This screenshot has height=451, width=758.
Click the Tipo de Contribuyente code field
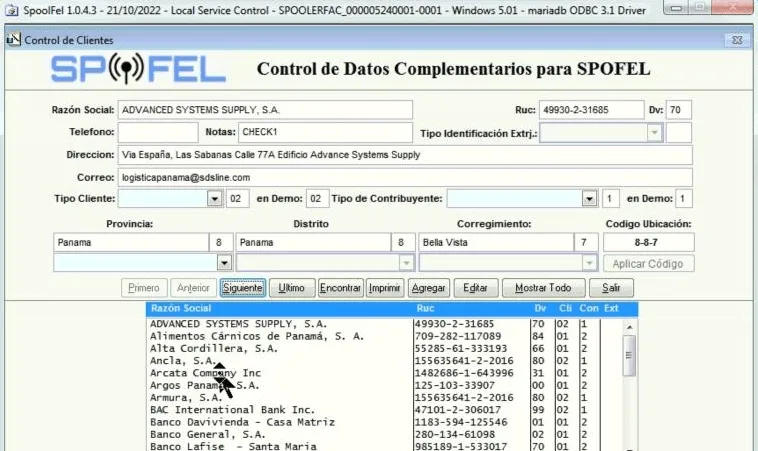pyautogui.click(x=611, y=199)
